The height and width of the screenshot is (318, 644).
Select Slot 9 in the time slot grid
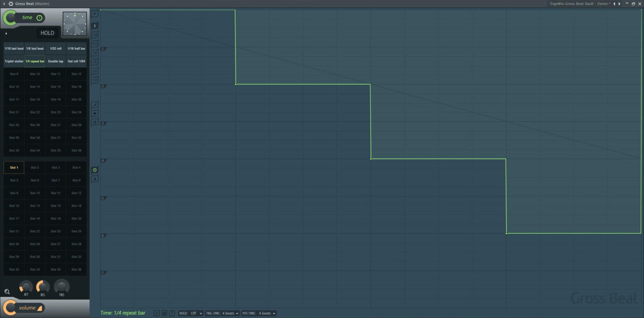coord(14,74)
